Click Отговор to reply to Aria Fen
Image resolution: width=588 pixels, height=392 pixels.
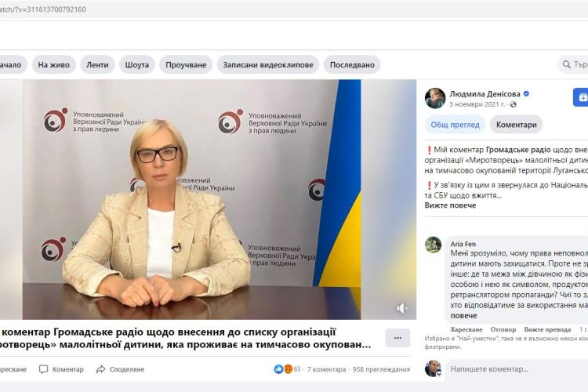coord(503,329)
